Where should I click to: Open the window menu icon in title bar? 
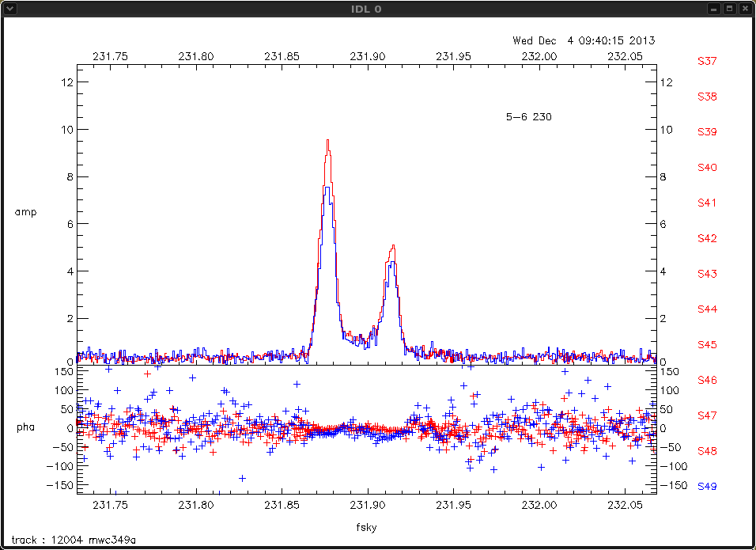pyautogui.click(x=9, y=8)
